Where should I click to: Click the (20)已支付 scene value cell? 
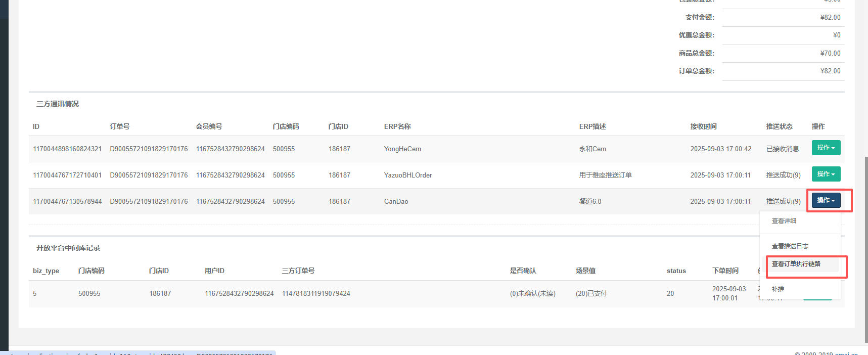591,294
